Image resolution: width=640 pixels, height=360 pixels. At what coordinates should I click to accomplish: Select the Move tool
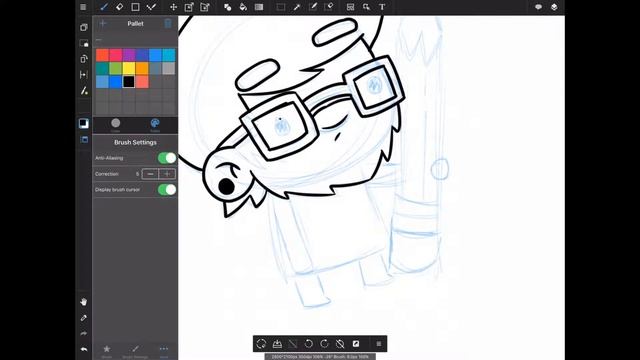(x=173, y=7)
